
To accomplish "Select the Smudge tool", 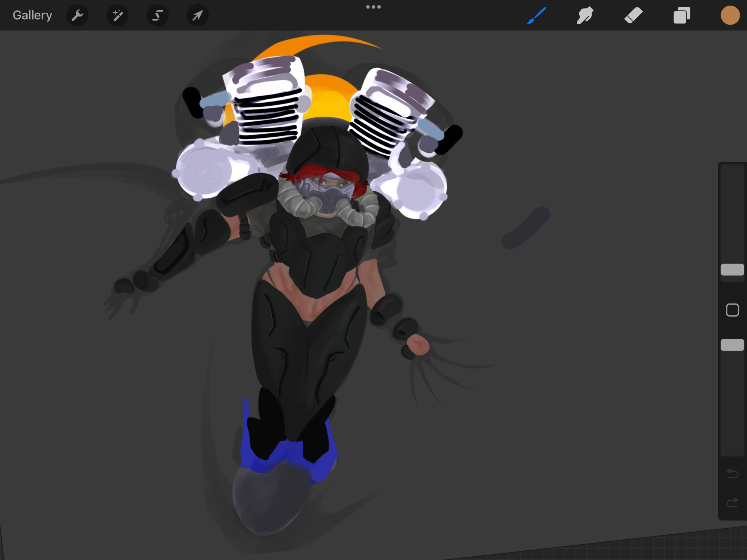I will click(x=585, y=15).
